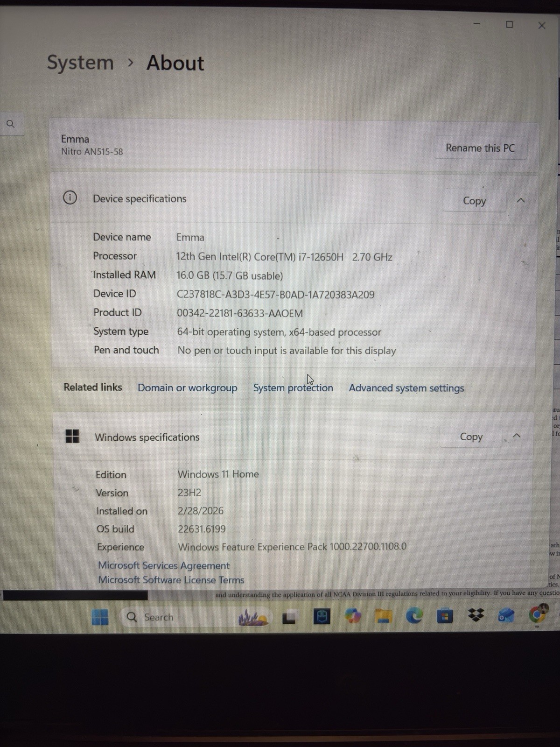This screenshot has width=560, height=747.
Task: Switch to Google Chrome in taskbar
Action: 538,613
